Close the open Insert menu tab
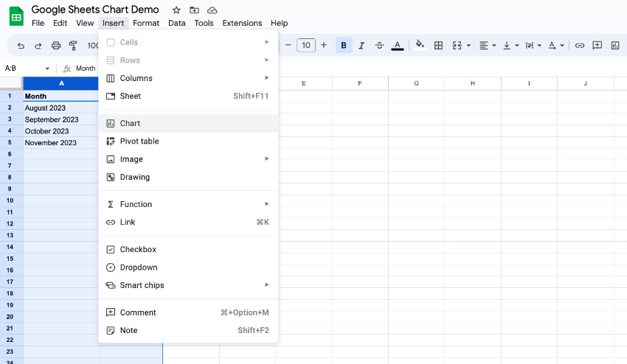 click(x=113, y=23)
